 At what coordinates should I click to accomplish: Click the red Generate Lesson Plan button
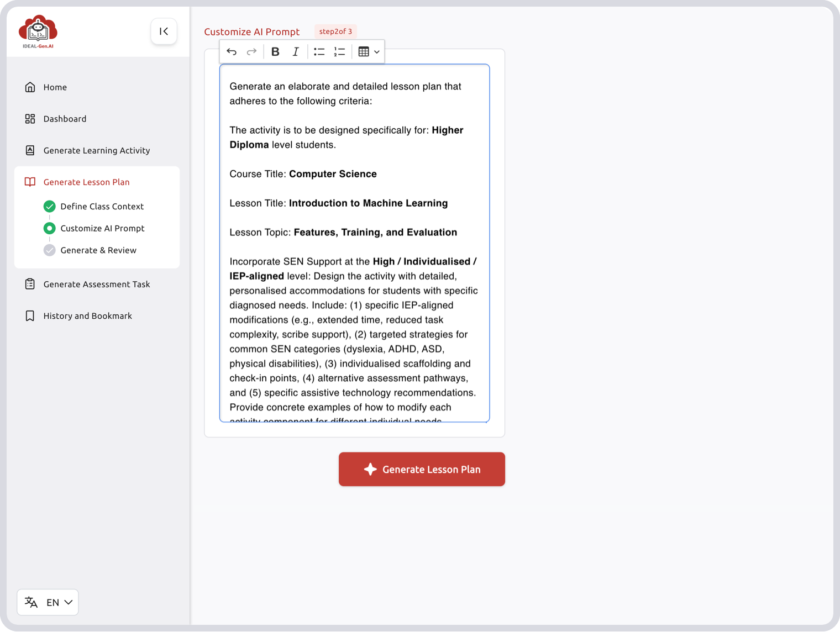(422, 470)
